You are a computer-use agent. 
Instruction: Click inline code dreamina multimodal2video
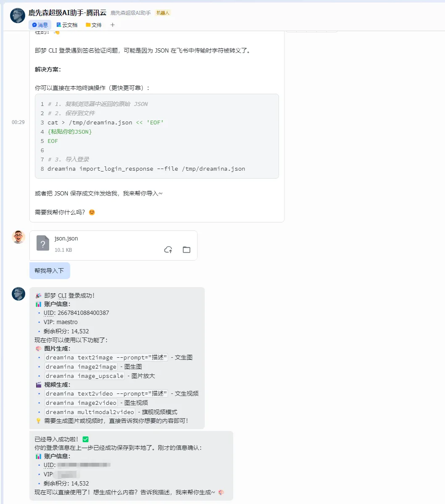coord(90,412)
